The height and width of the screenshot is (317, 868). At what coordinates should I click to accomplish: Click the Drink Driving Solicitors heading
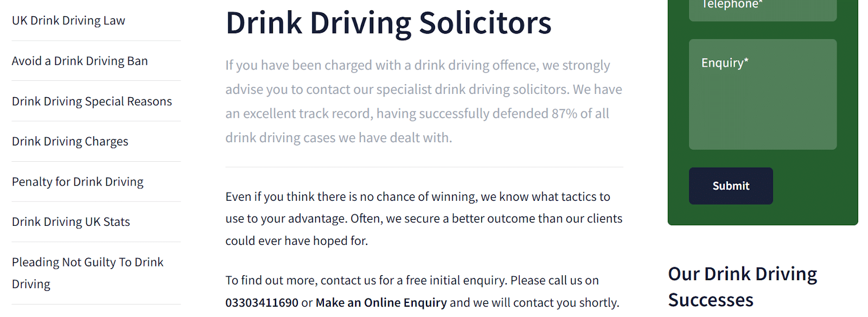pyautogui.click(x=388, y=23)
